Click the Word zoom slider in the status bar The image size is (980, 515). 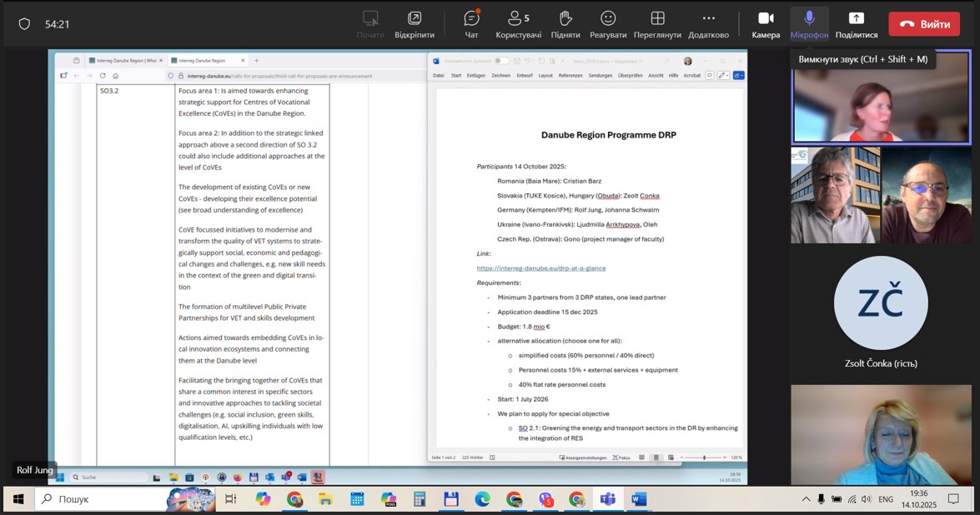703,457
